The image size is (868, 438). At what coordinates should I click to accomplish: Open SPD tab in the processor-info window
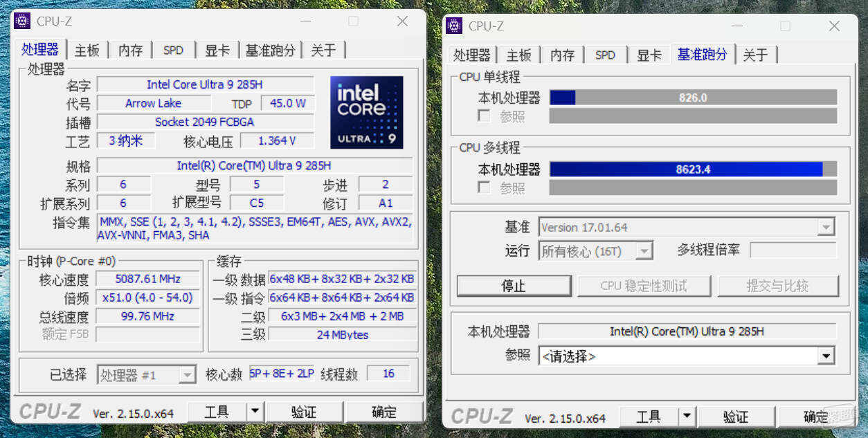pyautogui.click(x=173, y=50)
